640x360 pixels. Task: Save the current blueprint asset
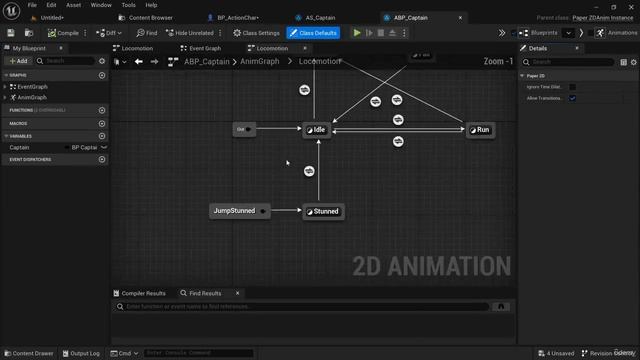(x=11, y=33)
